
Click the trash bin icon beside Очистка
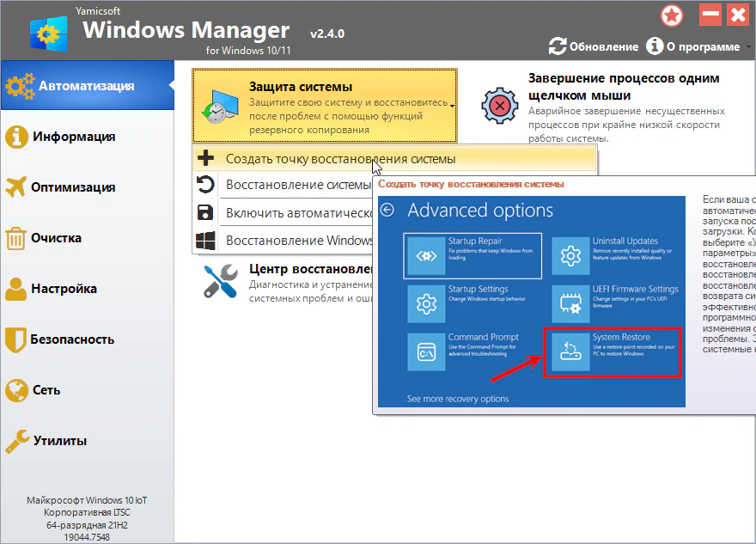coord(15,238)
